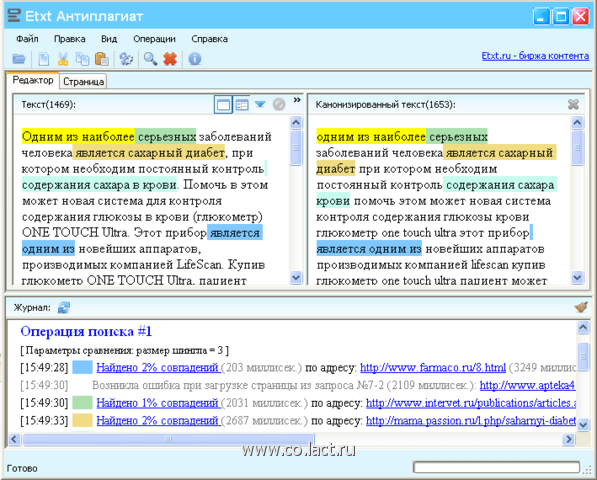Open the Операции menu
This screenshot has height=480, width=597.
click(x=154, y=39)
